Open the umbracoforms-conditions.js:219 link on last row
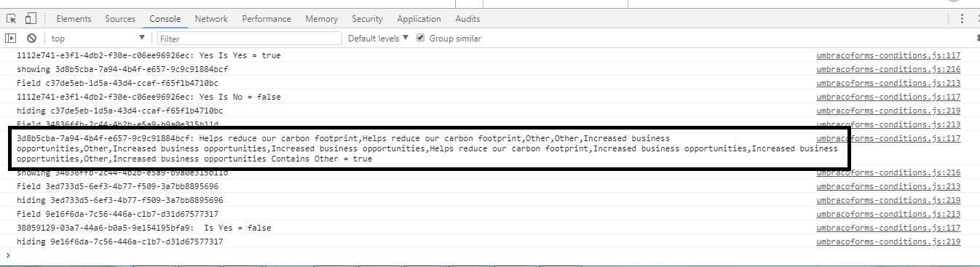 tap(888, 242)
